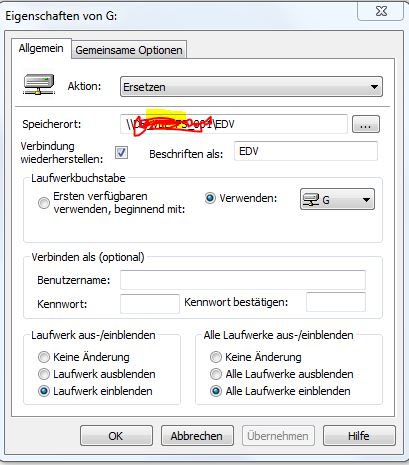Click the Beschriften als field containing EDV

tap(306, 151)
